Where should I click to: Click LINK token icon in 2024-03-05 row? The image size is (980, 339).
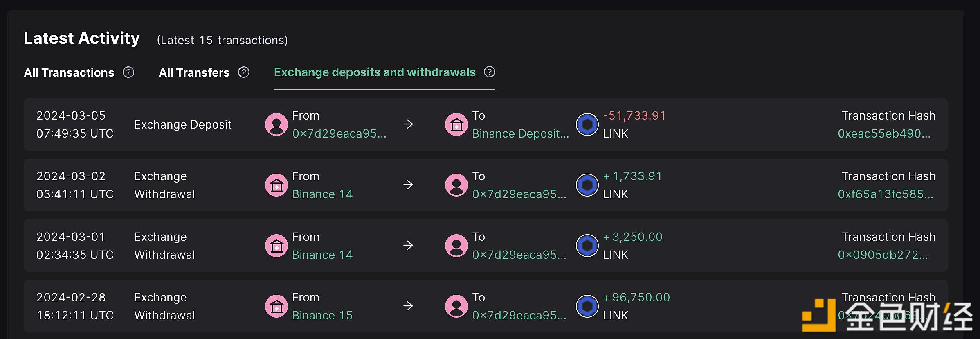[x=587, y=124]
